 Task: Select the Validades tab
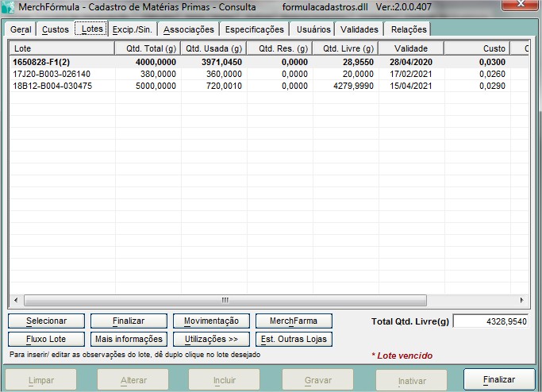click(359, 29)
